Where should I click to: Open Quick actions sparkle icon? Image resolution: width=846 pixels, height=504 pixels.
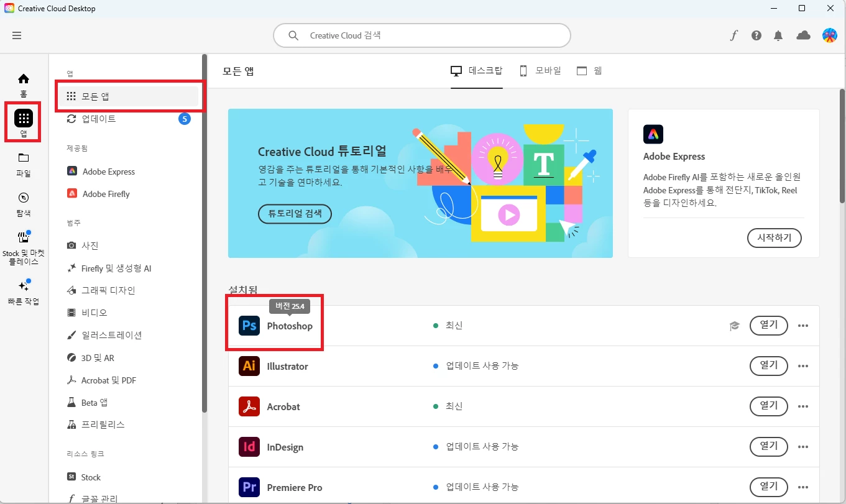23,292
